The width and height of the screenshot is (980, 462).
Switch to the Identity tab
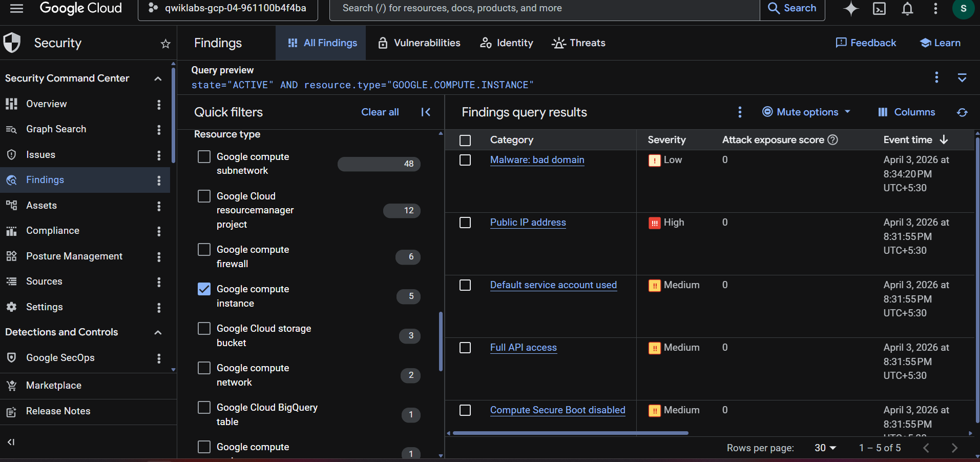(x=507, y=43)
